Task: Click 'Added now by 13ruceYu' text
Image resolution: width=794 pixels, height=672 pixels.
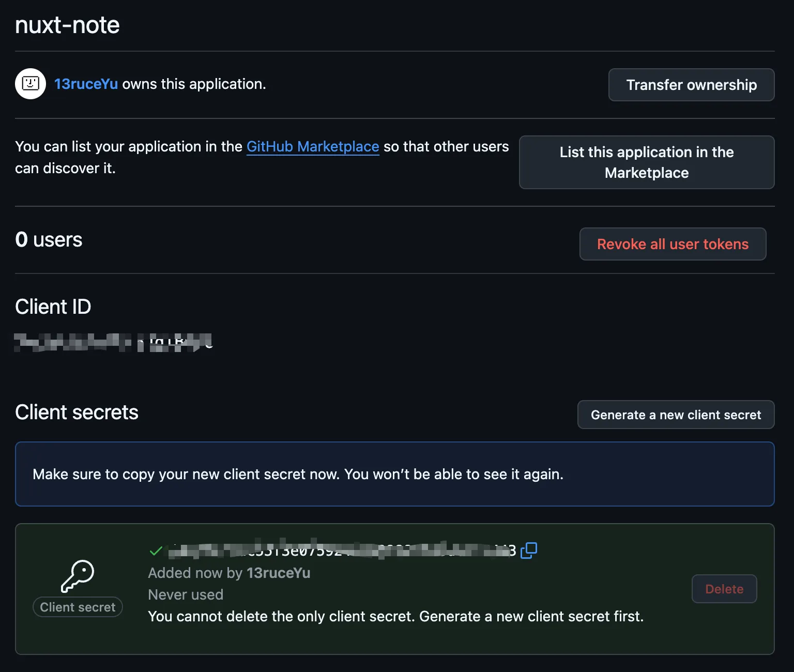Action: click(x=229, y=573)
